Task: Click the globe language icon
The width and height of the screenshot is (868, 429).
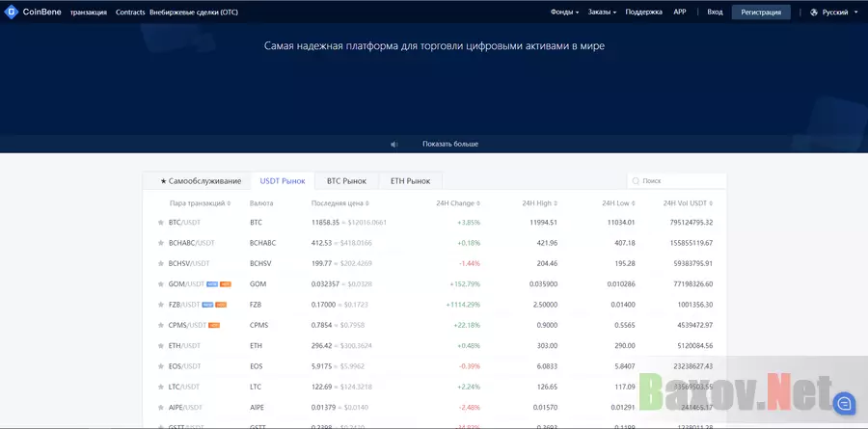Action: pyautogui.click(x=814, y=13)
